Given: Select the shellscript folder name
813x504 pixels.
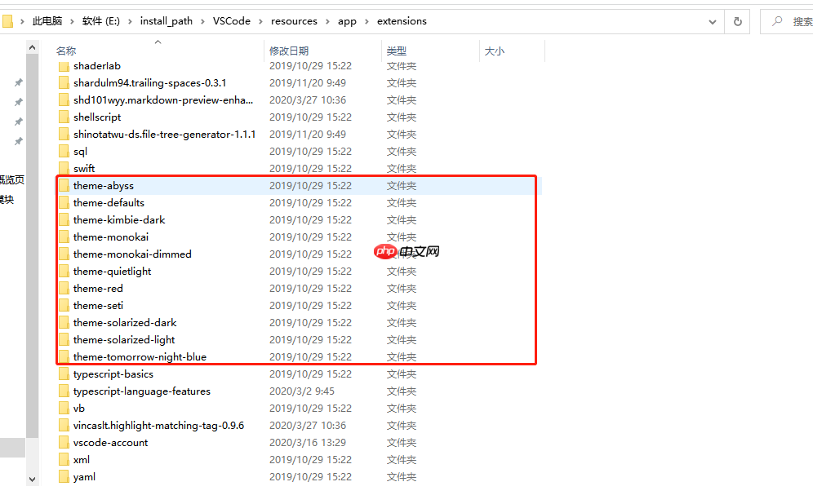Looking at the screenshot, I should coord(97,117).
